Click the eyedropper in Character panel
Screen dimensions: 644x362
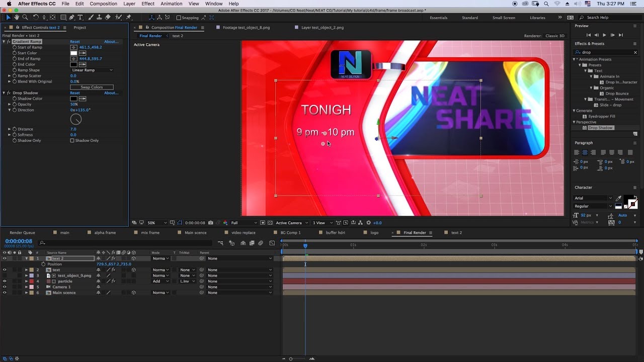point(618,199)
